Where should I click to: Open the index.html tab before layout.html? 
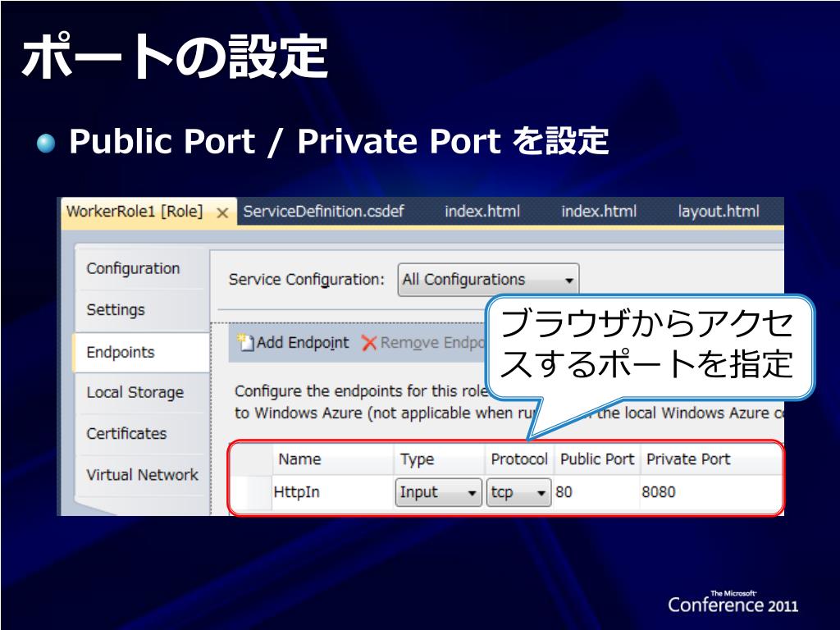(x=599, y=211)
